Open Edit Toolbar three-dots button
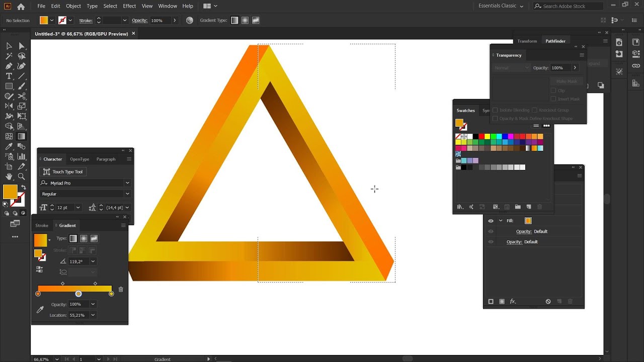This screenshot has height=362, width=644. [15, 236]
